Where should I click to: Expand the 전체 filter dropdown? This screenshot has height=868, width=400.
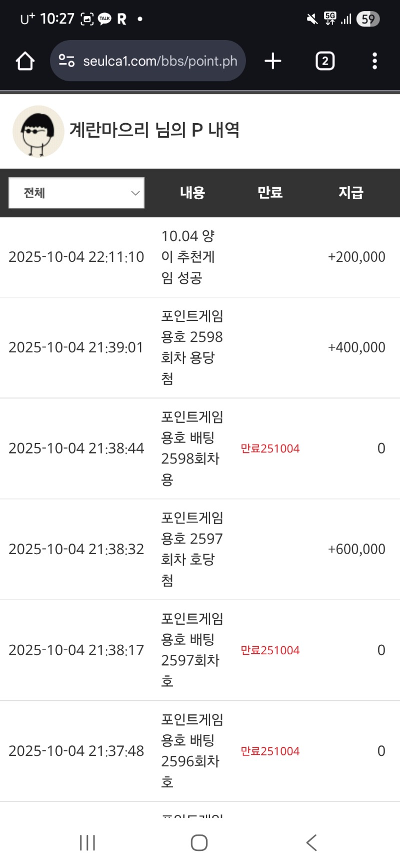(x=76, y=193)
